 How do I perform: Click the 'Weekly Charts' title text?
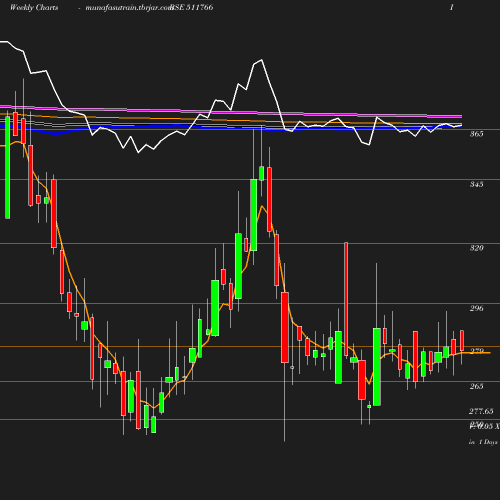[x=34, y=7]
